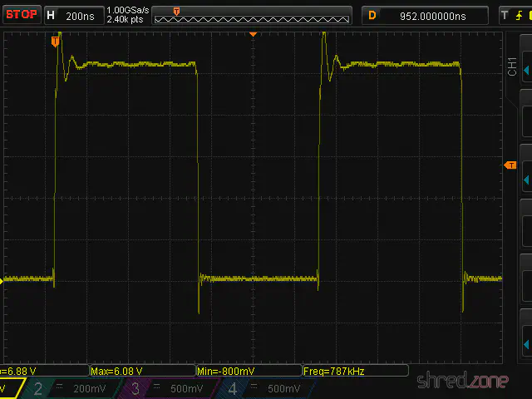Expand the bottommost blue softkey menu arrow
This screenshot has height=399, width=532.
click(525, 342)
